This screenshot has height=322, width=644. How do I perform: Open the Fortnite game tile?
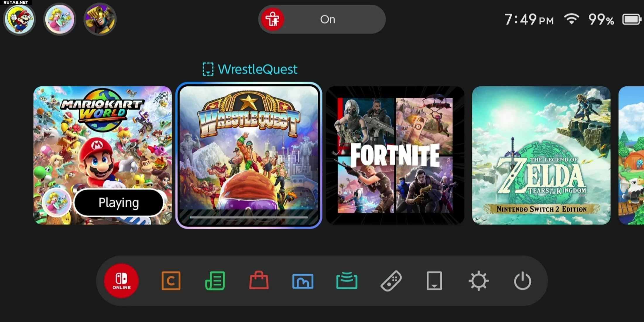tap(395, 155)
